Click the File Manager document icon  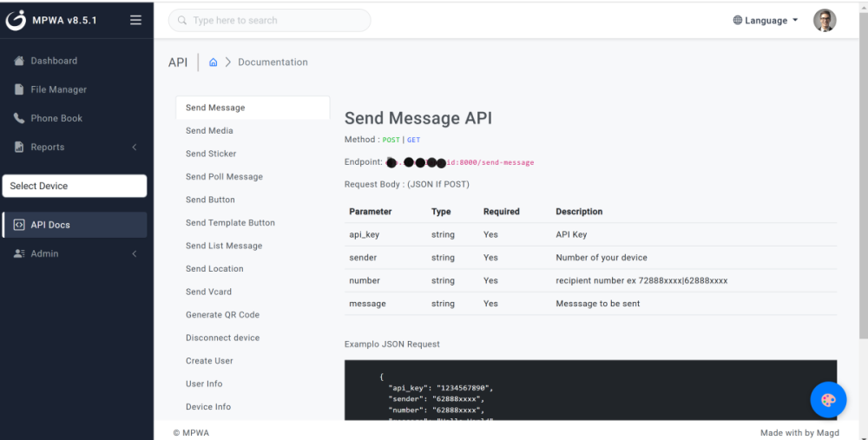click(19, 89)
